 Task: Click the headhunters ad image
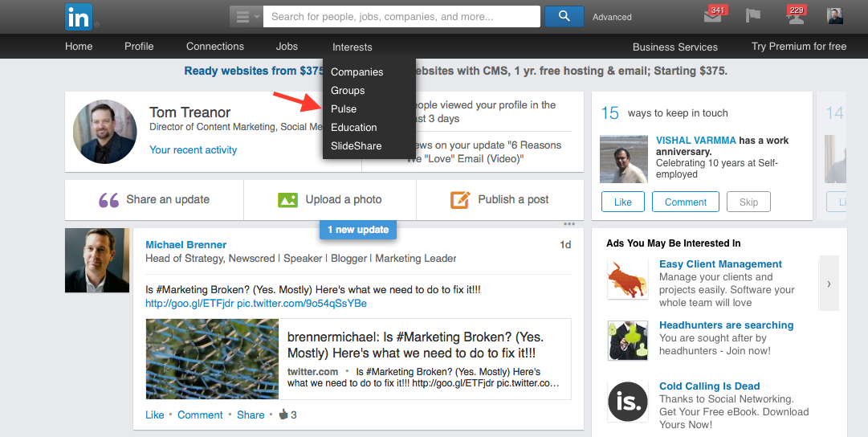pyautogui.click(x=627, y=340)
